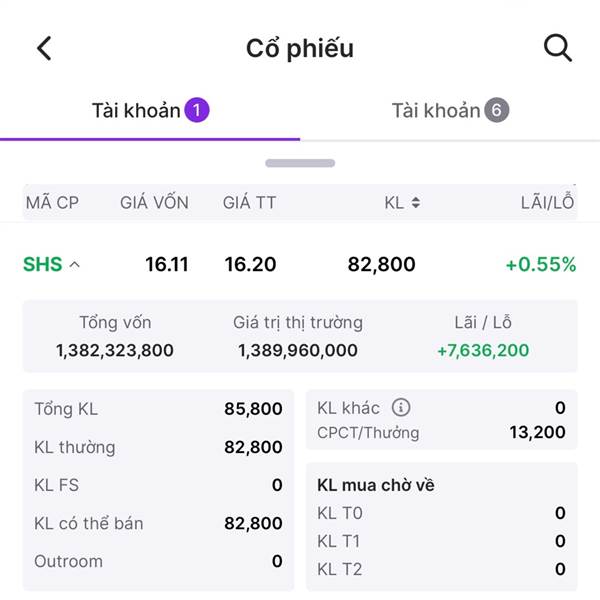Click the GIÁ VỐN column header

(x=154, y=202)
